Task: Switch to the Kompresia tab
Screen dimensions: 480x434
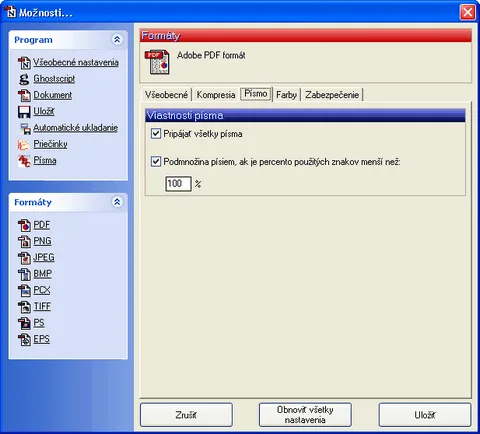Action: point(216,95)
